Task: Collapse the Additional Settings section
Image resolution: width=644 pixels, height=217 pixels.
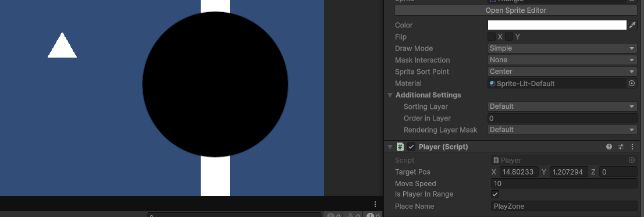Action: tap(390, 95)
